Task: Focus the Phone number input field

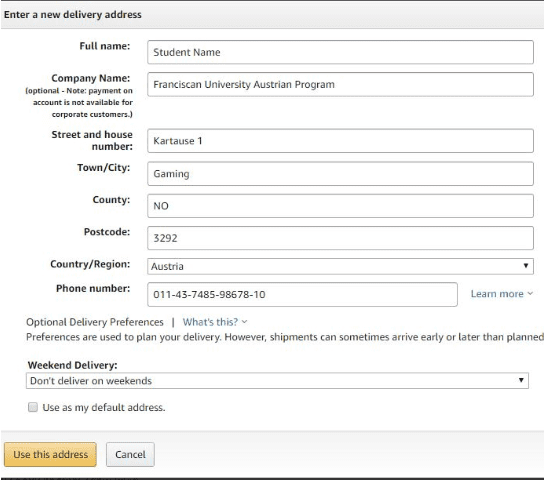Action: (302, 294)
